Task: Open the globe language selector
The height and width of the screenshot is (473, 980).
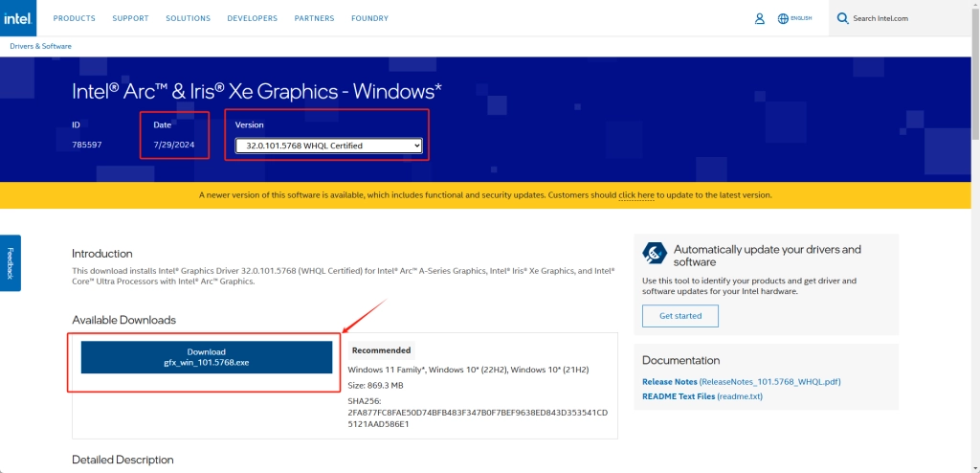Action: tap(794, 19)
